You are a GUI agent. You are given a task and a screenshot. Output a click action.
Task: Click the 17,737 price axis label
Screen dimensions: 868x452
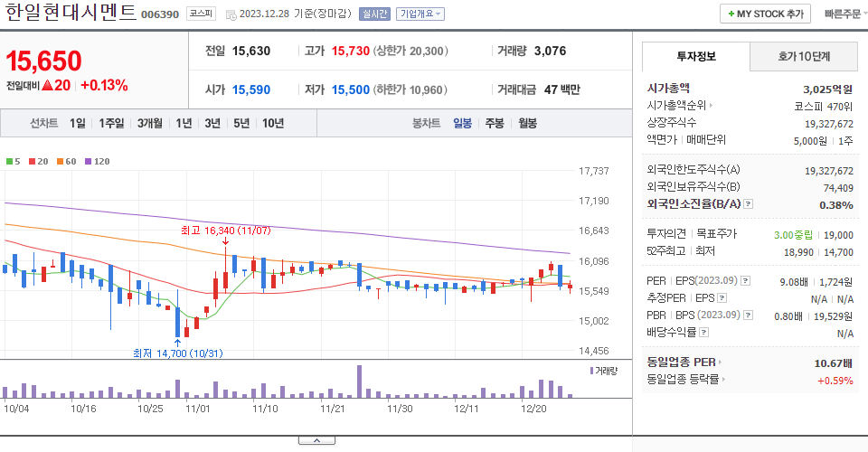pyautogui.click(x=594, y=171)
